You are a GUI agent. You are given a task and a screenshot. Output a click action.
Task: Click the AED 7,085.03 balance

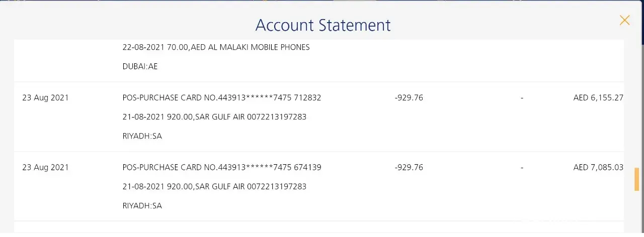pos(598,167)
